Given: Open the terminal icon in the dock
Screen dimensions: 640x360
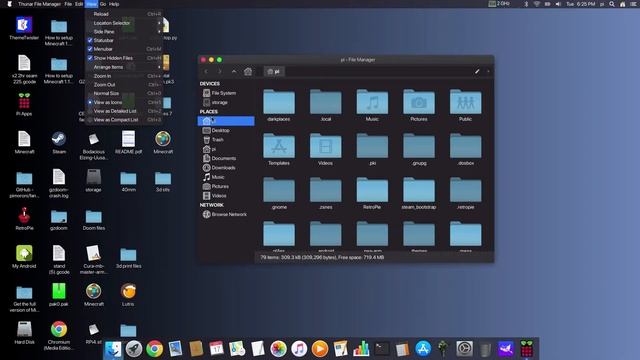Looking at the screenshot, I should point(382,349).
